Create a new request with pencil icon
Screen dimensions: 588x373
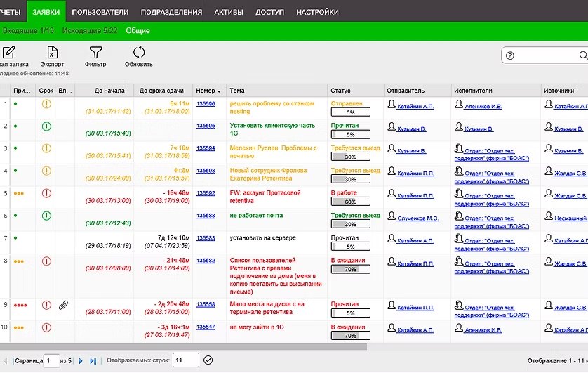pos(8,53)
